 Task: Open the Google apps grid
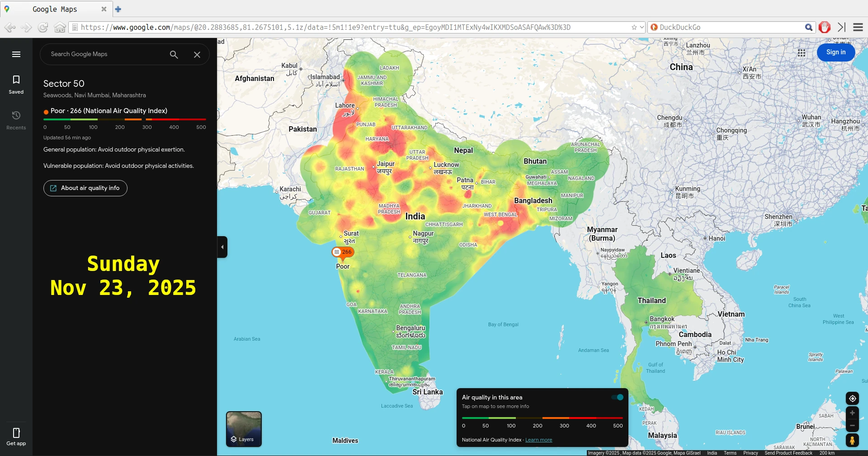tap(802, 52)
